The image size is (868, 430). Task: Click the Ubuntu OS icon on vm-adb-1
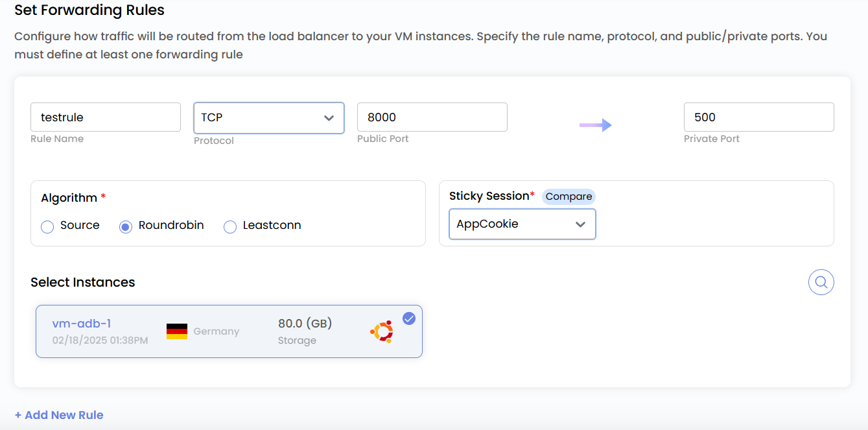pos(382,331)
